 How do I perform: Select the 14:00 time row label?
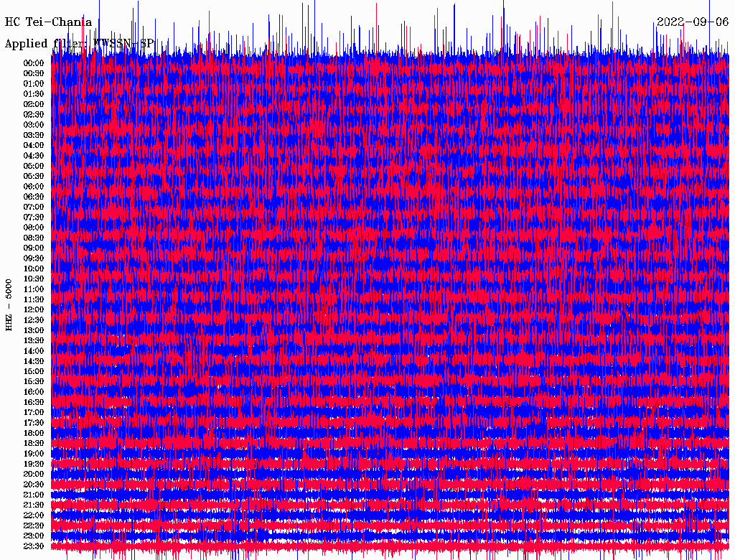pyautogui.click(x=34, y=351)
